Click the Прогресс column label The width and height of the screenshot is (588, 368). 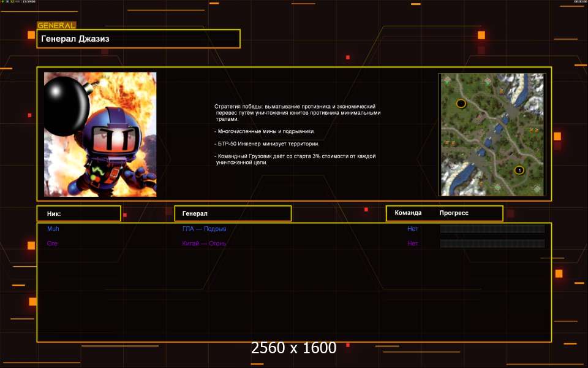(454, 213)
